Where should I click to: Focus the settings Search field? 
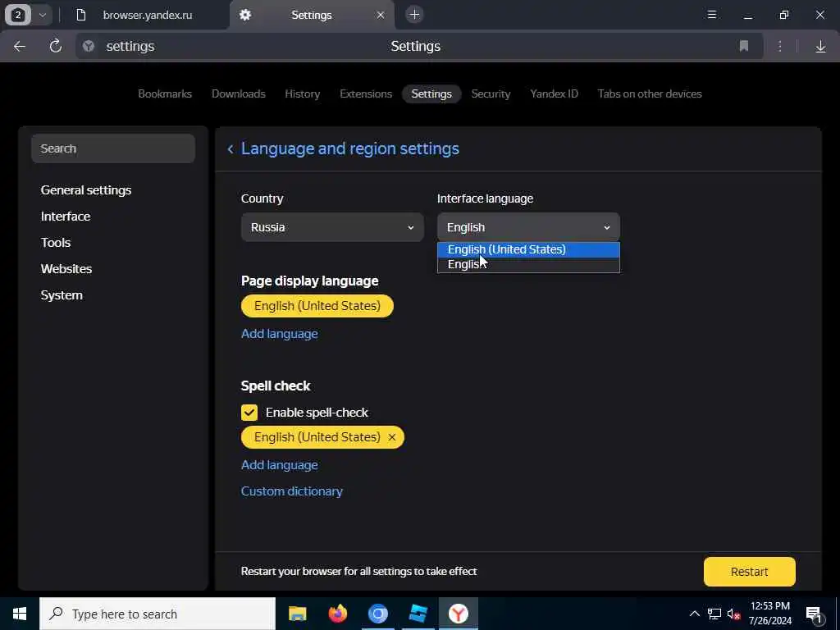(113, 148)
